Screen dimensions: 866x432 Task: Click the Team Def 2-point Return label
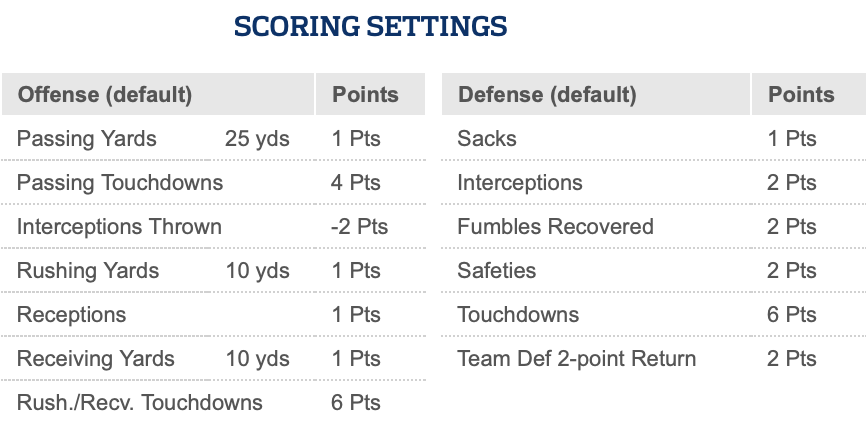coord(577,359)
